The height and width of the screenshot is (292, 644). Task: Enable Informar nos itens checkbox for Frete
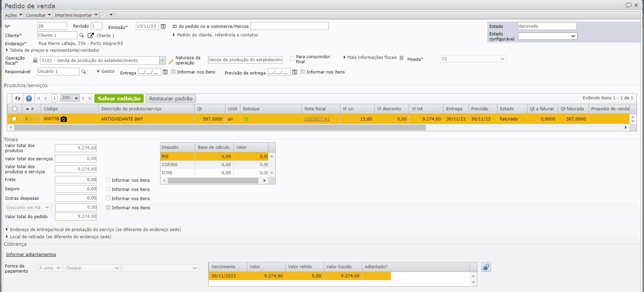[108, 180]
